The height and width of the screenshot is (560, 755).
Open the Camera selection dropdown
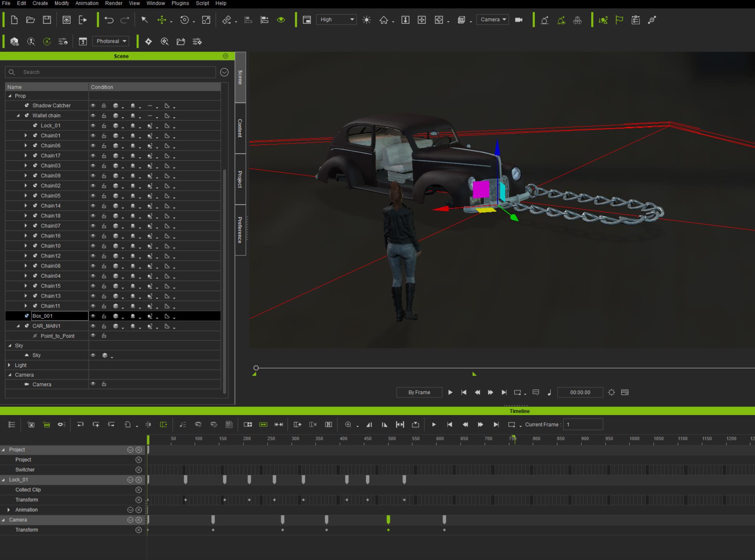click(493, 20)
